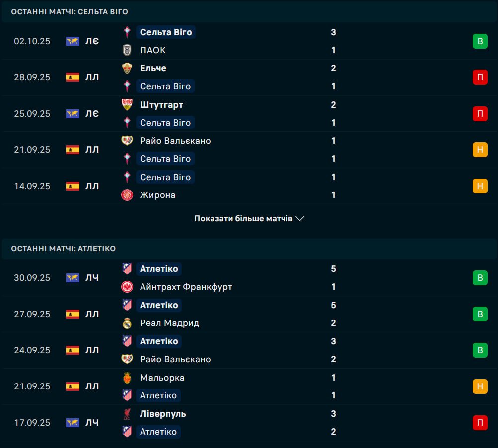
Task: Click the PAOK club crest icon
Action: [127, 50]
